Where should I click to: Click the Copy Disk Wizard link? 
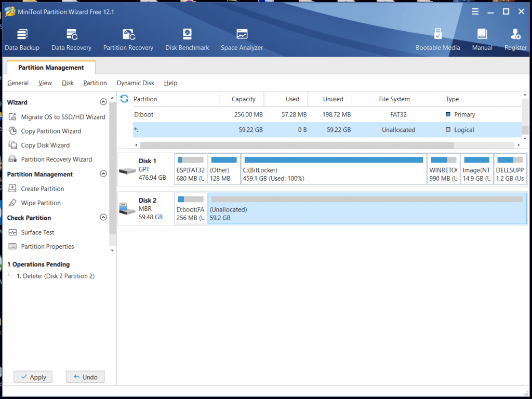click(x=46, y=145)
